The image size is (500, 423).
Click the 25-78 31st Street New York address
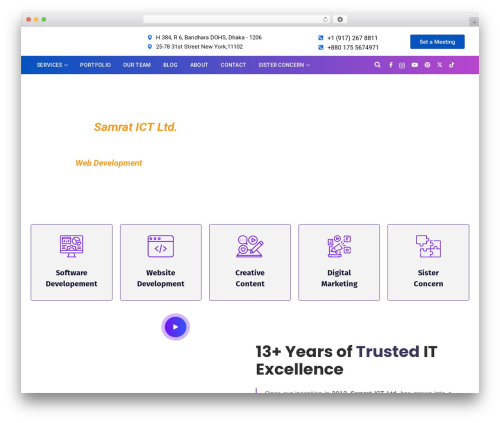(199, 47)
